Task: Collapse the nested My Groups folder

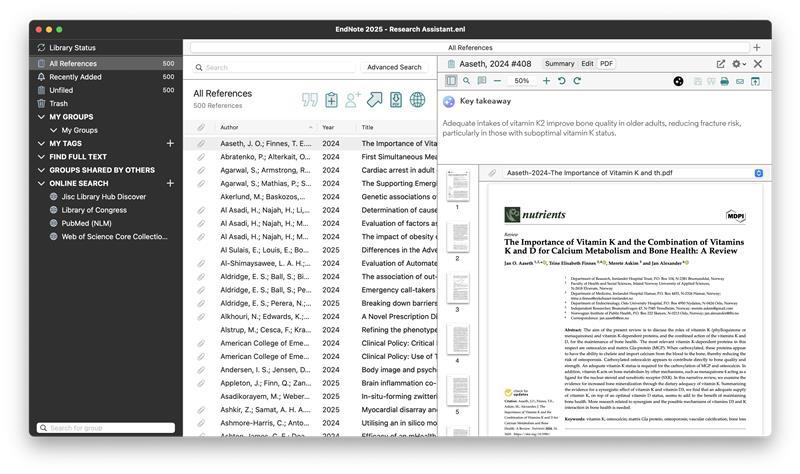Action: coord(54,130)
